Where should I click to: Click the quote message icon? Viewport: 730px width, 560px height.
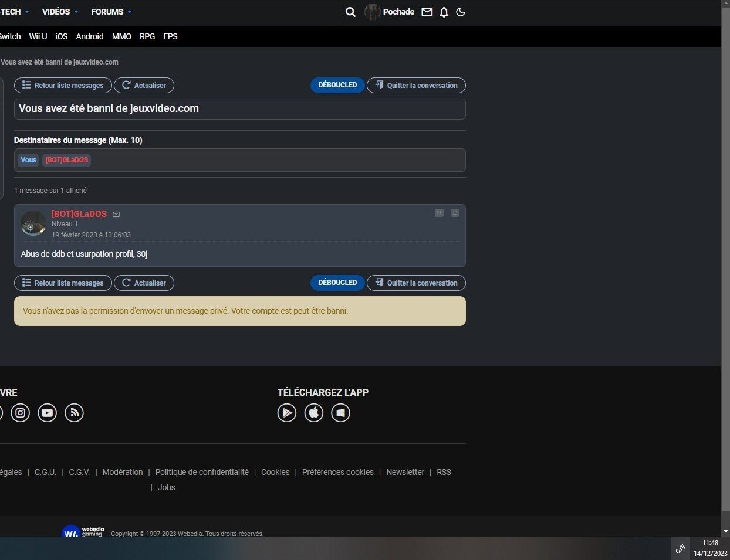tap(439, 213)
